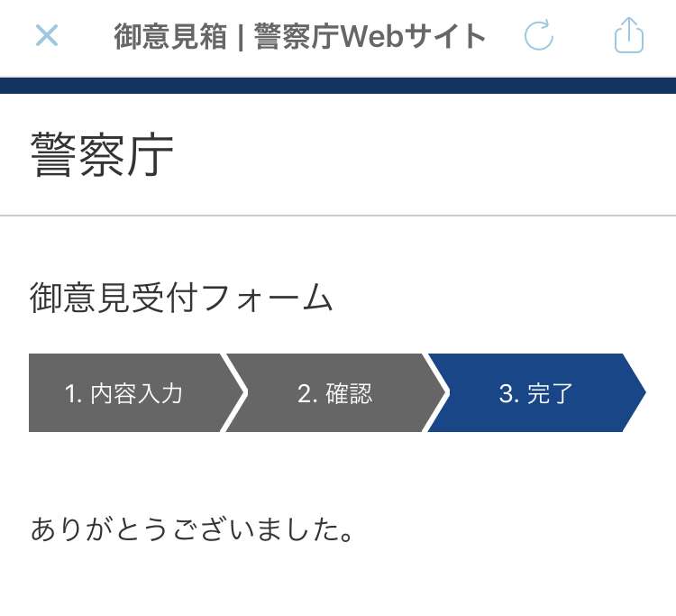The height and width of the screenshot is (616, 676).
Task: Click the divider line below 警察庁
Action: point(338,216)
